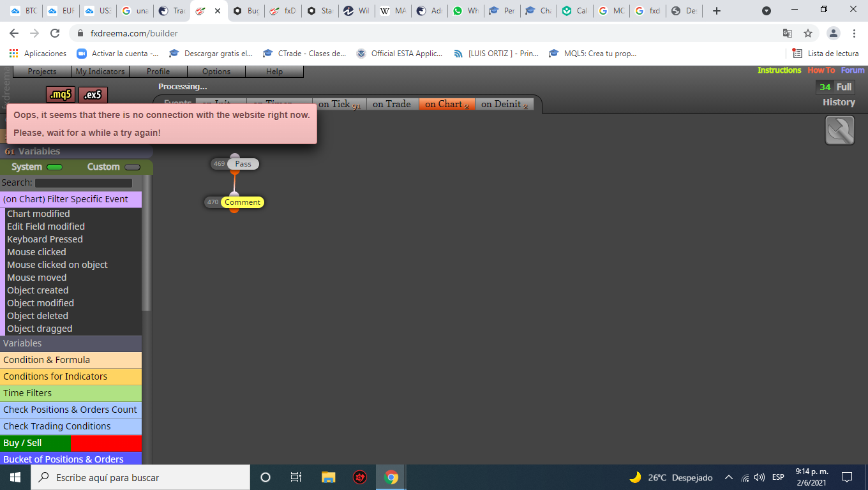
Task: Bookmark this page with the star icon
Action: pyautogui.click(x=808, y=33)
